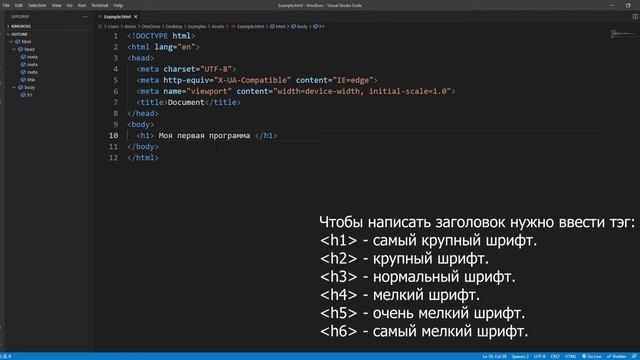640x360 pixels.
Task: Collapse the body node chevron in Outline
Action: tap(14, 87)
